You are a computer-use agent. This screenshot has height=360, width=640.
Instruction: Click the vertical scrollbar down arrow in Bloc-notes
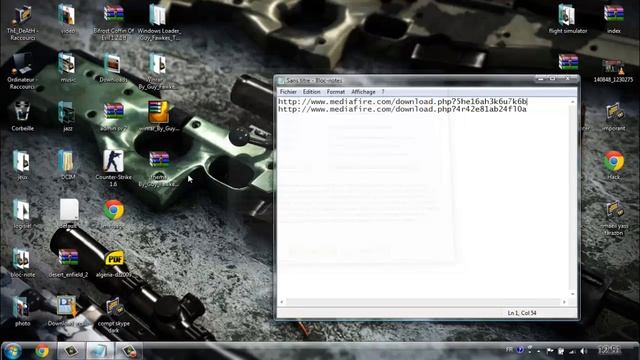point(573,294)
